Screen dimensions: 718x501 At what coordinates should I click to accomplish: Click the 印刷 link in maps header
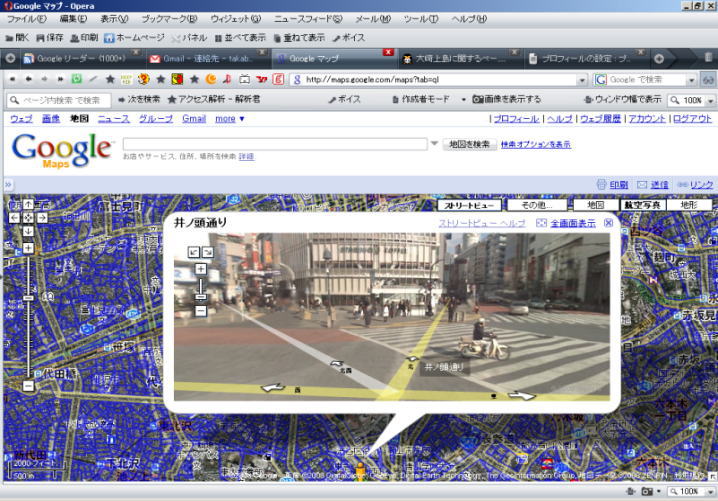(x=619, y=185)
